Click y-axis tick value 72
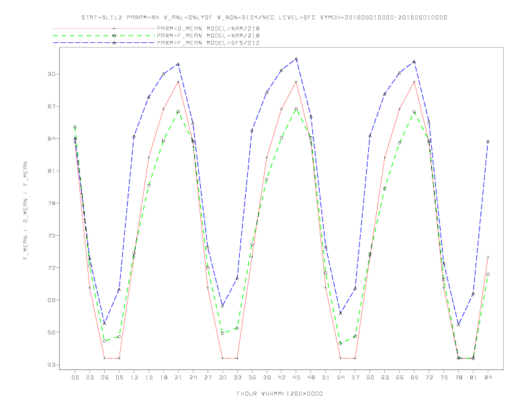The image size is (532, 411). click(52, 267)
